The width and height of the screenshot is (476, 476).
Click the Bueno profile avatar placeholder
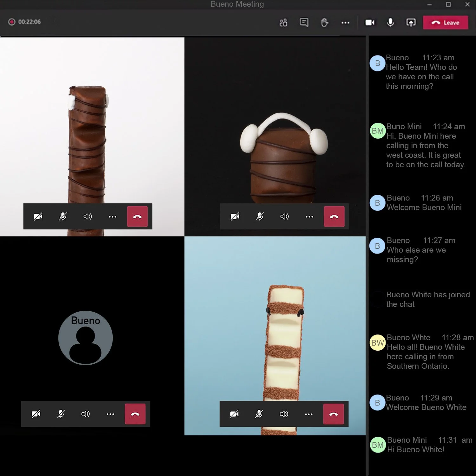point(85,338)
